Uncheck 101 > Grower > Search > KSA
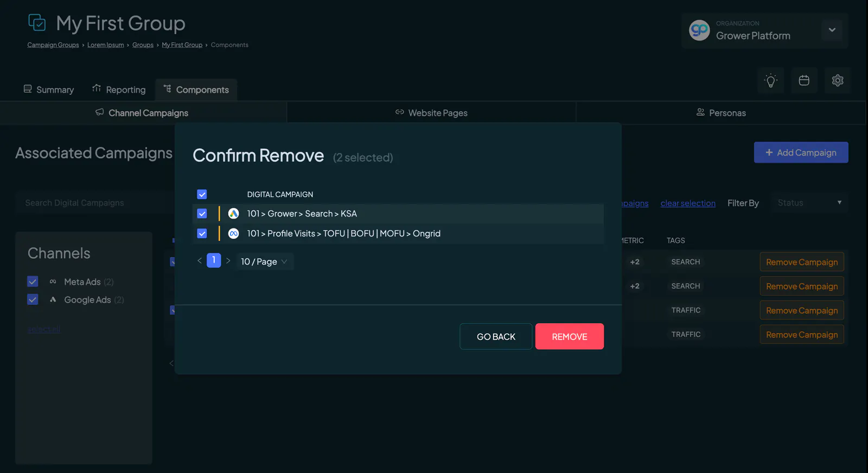This screenshot has width=868, height=473. point(202,214)
